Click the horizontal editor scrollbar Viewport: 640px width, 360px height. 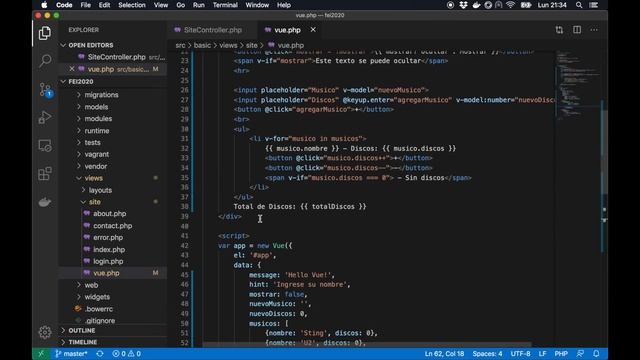367,344
